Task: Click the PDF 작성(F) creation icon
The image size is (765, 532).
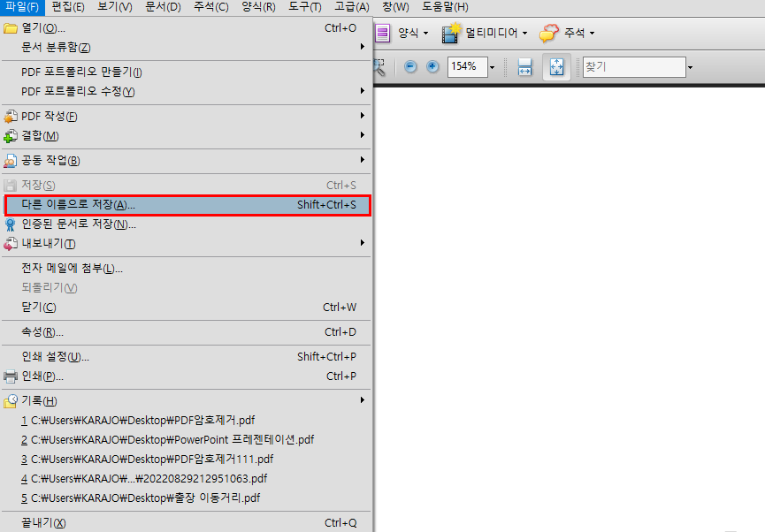Action: coord(11,116)
